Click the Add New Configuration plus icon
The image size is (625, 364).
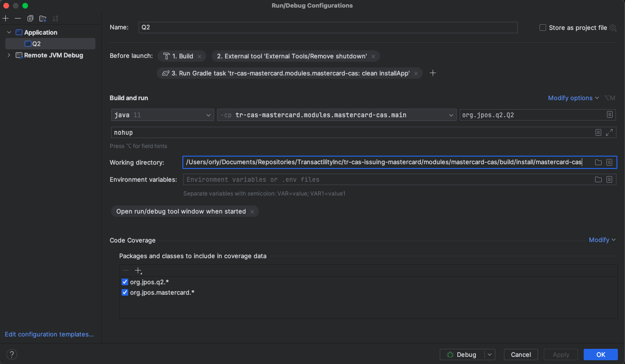tap(6, 19)
